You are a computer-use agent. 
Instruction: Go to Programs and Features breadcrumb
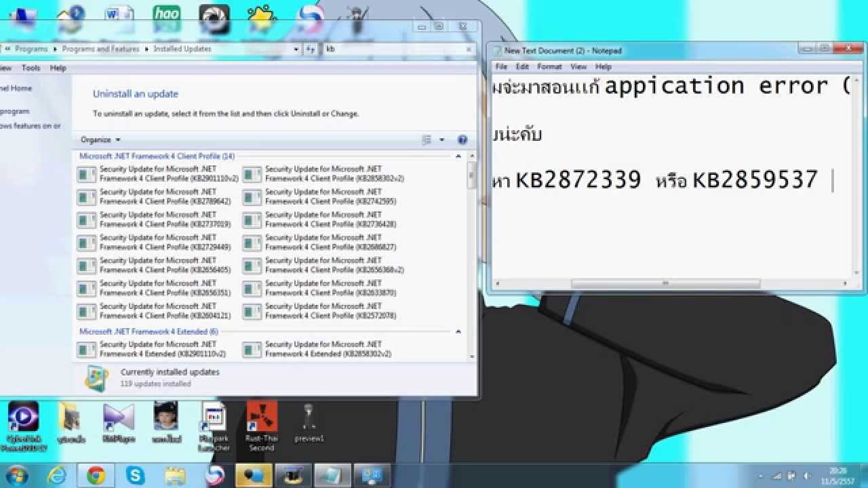tap(100, 49)
